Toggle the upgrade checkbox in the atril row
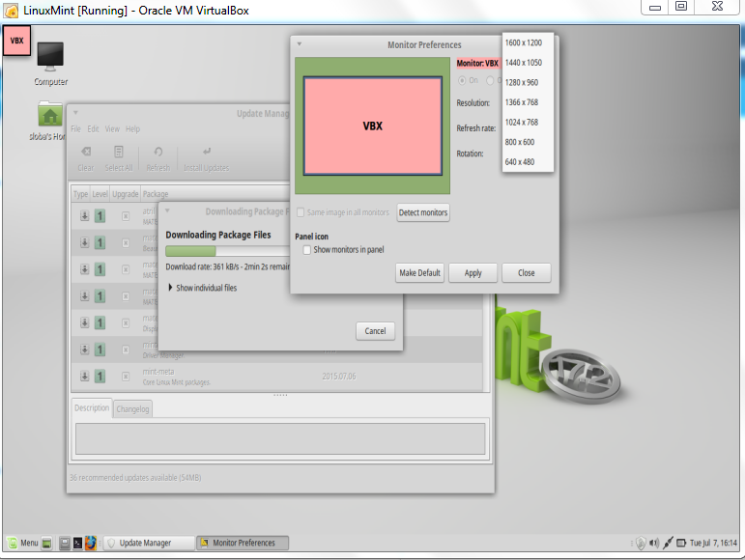745x560 pixels. tap(126, 216)
